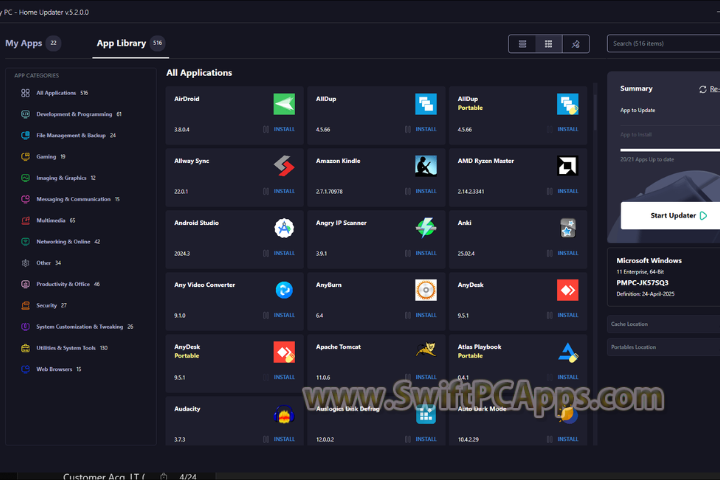
Task: Click the pin icon beside view buttons
Action: pyautogui.click(x=575, y=44)
